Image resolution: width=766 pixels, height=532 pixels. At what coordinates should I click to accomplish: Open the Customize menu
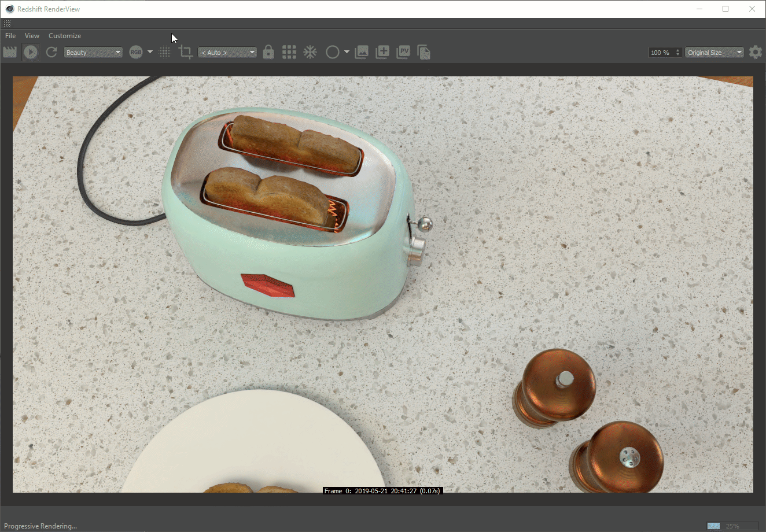click(65, 36)
